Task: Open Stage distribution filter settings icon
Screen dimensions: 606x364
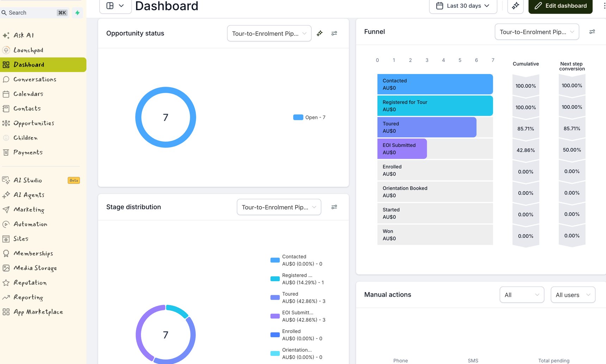Action: (334, 207)
